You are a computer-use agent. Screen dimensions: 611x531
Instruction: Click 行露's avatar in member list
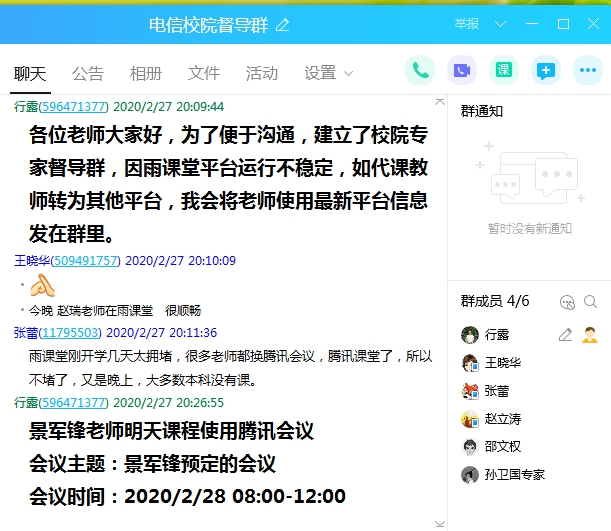pyautogui.click(x=470, y=335)
